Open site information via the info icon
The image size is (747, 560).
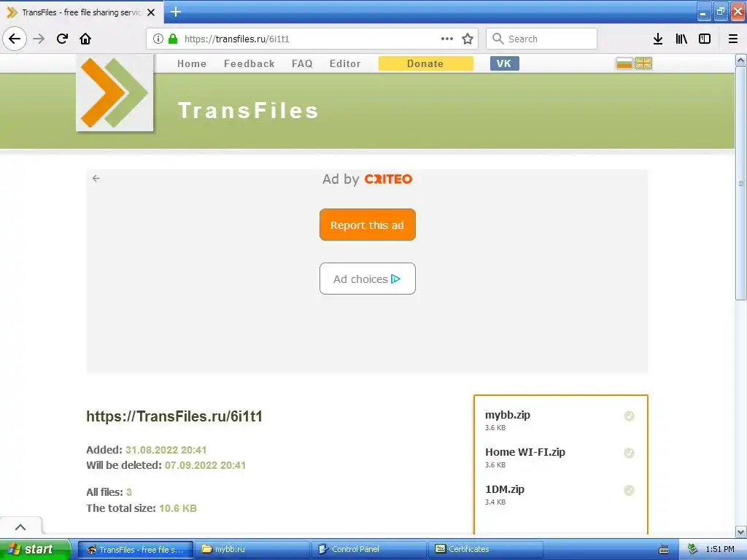(x=158, y=39)
